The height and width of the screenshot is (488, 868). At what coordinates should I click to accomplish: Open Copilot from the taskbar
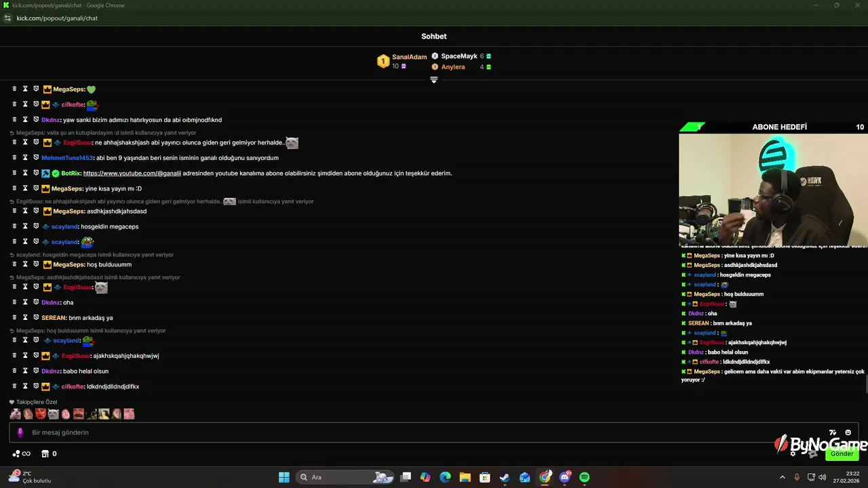tap(425, 477)
